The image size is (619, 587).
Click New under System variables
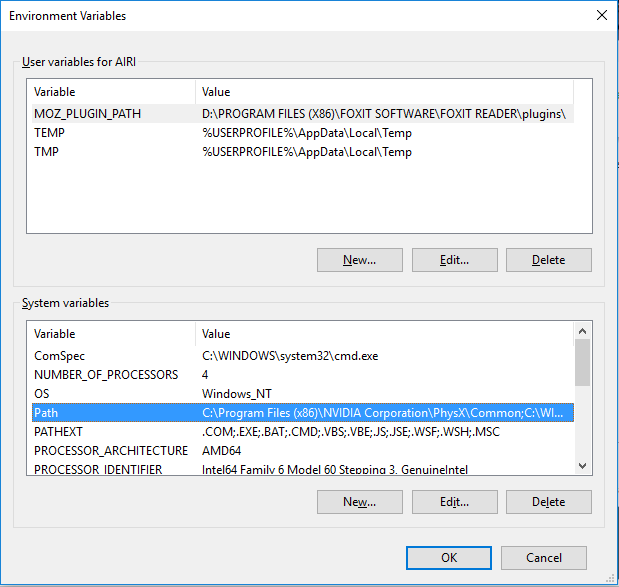[359, 501]
